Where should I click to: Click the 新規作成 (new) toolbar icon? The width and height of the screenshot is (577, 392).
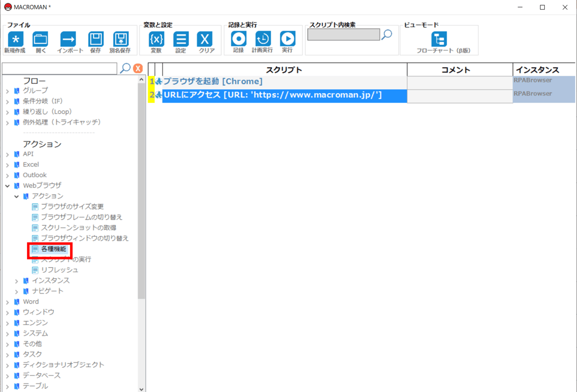[16, 39]
